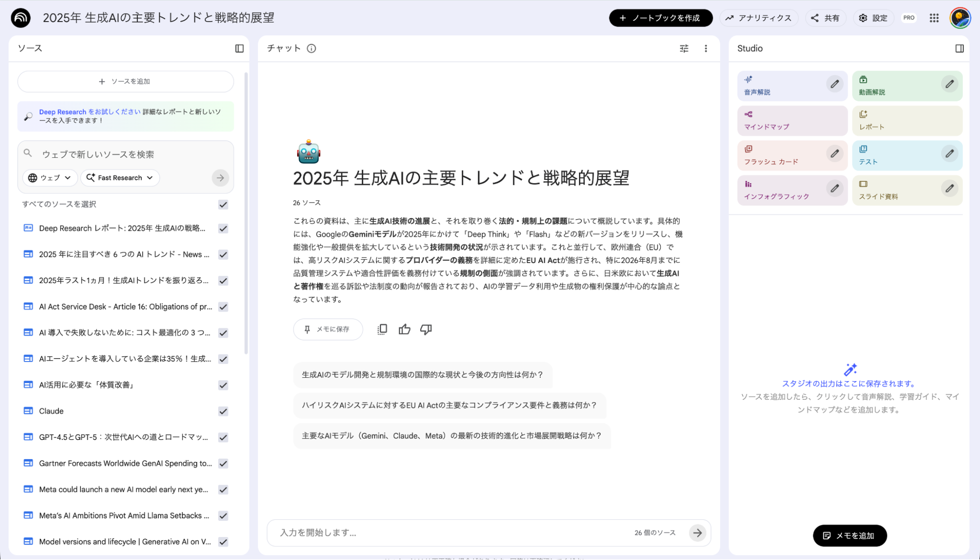Click the ノートブックを作成 button

point(660,18)
